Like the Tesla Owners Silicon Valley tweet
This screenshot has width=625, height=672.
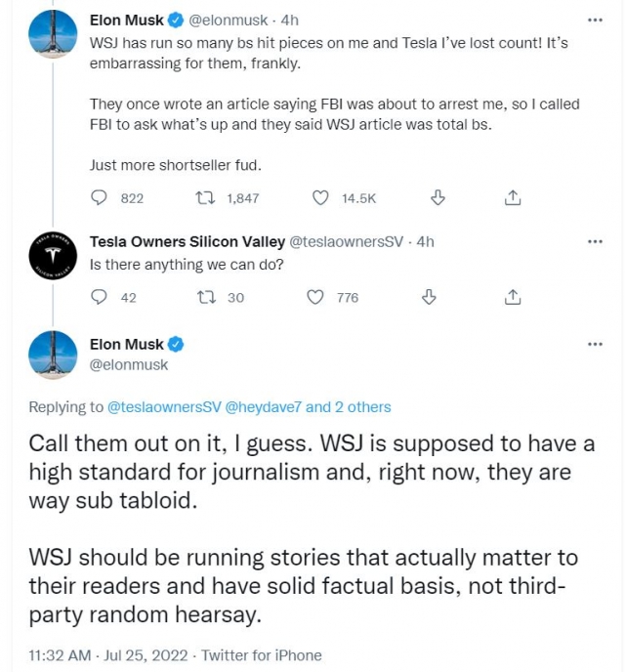tap(315, 297)
